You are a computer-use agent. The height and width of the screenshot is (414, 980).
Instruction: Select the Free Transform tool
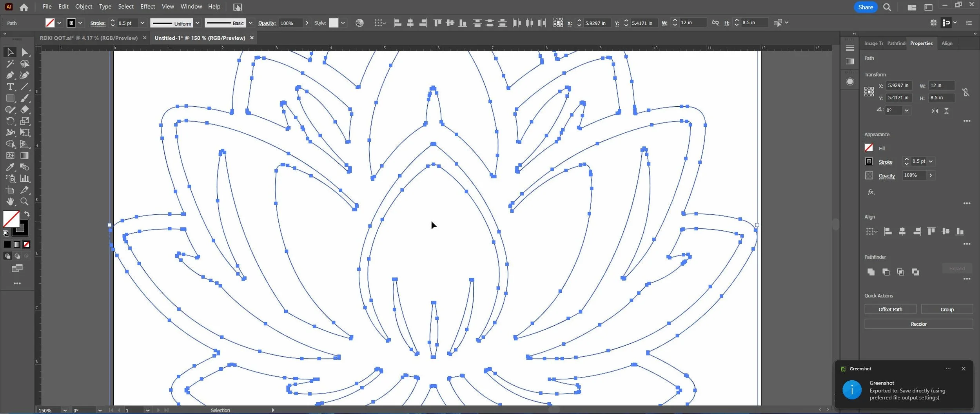25,133
